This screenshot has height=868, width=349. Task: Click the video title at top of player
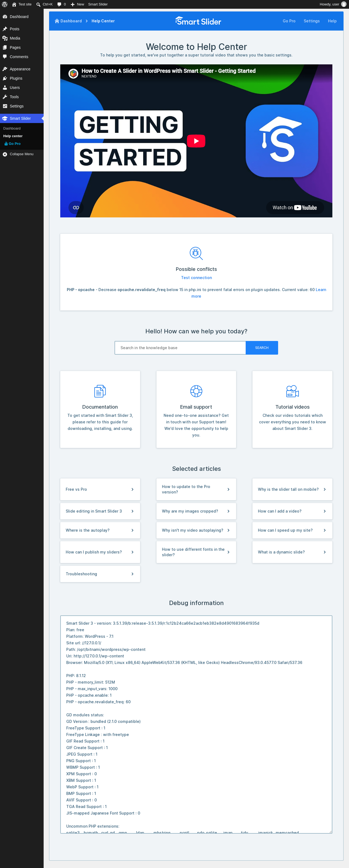click(x=169, y=71)
